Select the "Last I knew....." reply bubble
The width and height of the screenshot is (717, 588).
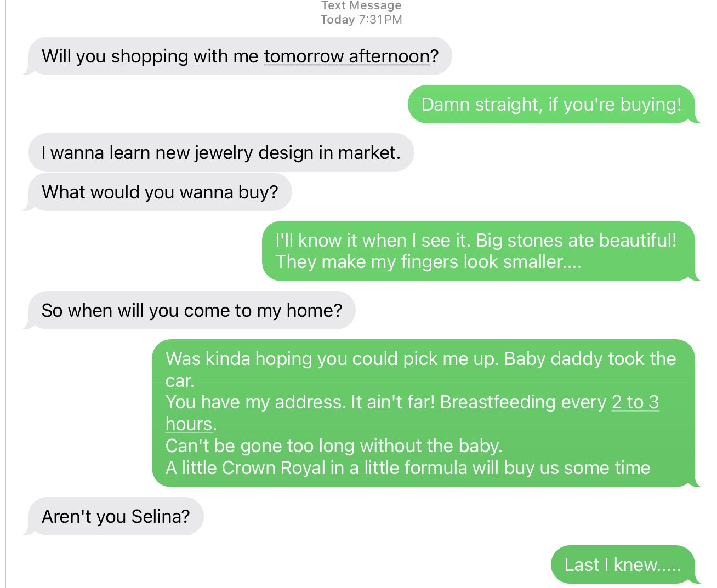coord(622,564)
